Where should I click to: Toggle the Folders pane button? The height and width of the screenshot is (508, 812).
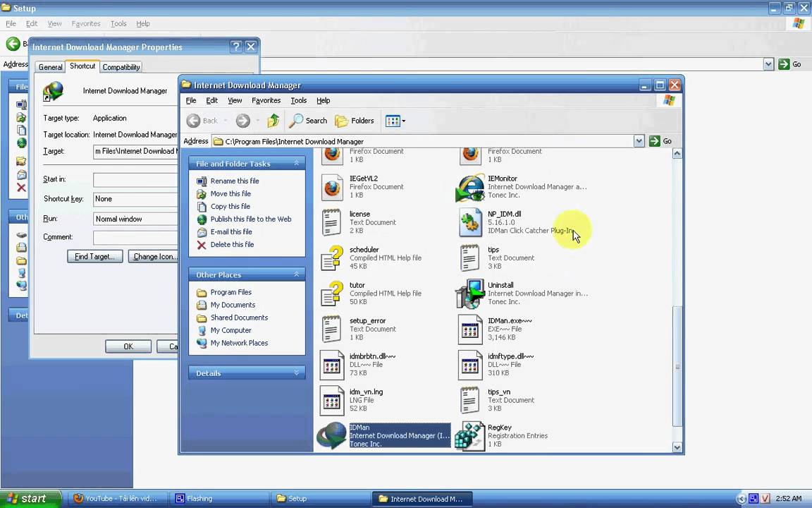pyautogui.click(x=355, y=121)
